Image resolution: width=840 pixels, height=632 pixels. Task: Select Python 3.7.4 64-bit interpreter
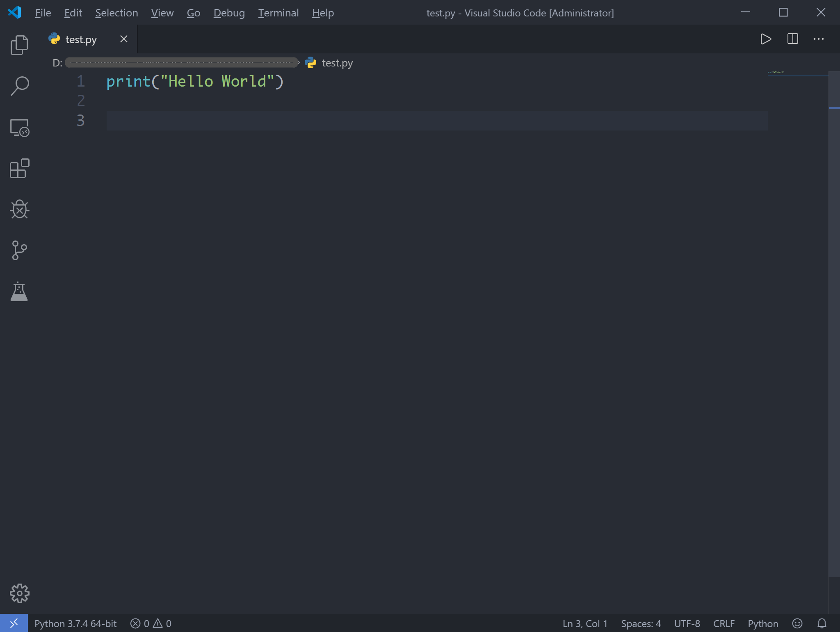[x=75, y=623]
